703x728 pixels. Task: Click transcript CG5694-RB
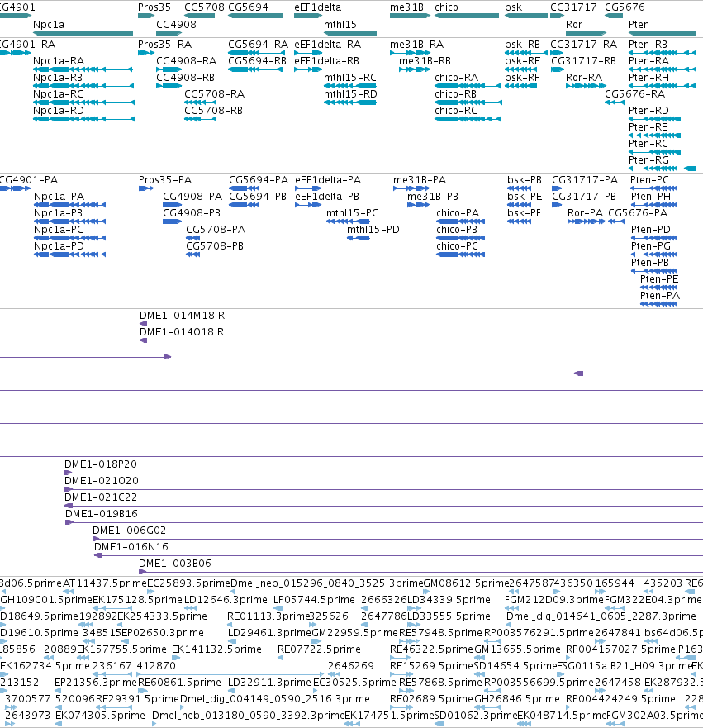point(256,69)
